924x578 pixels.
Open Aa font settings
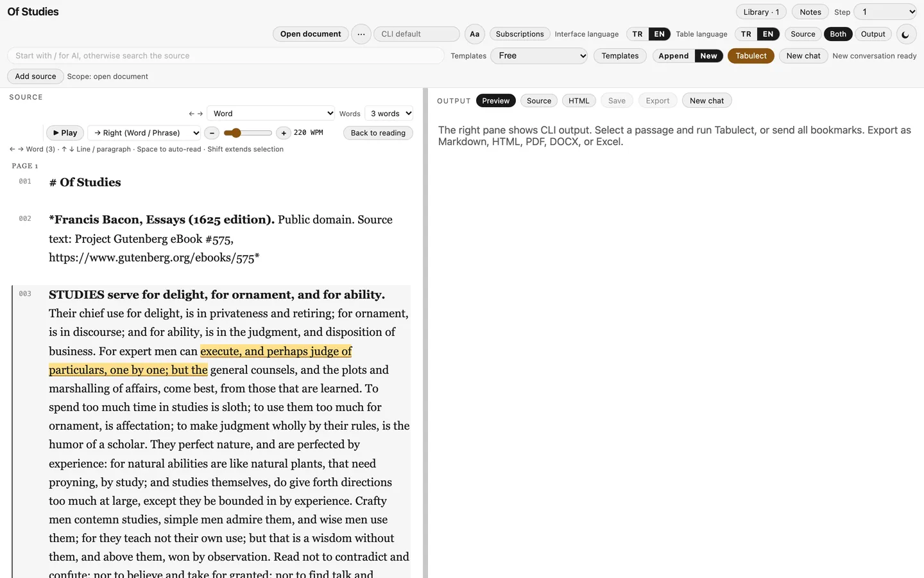coord(474,35)
